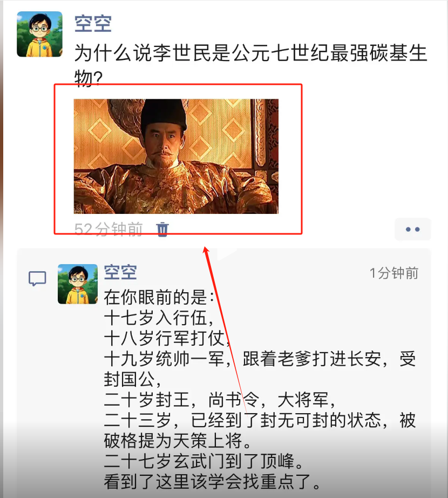Tap the speech bubble comment icon
This screenshot has height=498, width=448.
[37, 279]
